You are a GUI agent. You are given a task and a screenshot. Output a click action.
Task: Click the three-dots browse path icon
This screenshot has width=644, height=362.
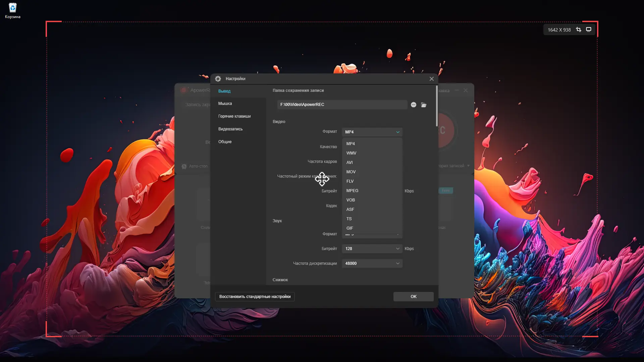414,105
